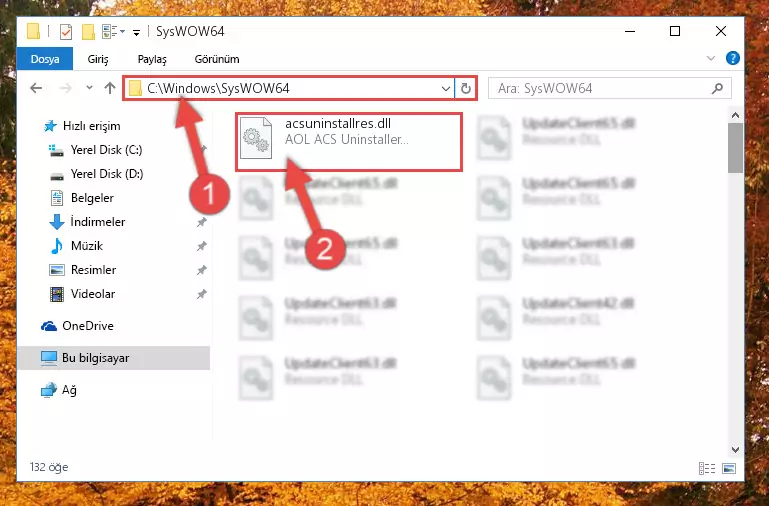769x506 pixels.
Task: Click the OneDrive cloud icon
Action: point(49,326)
